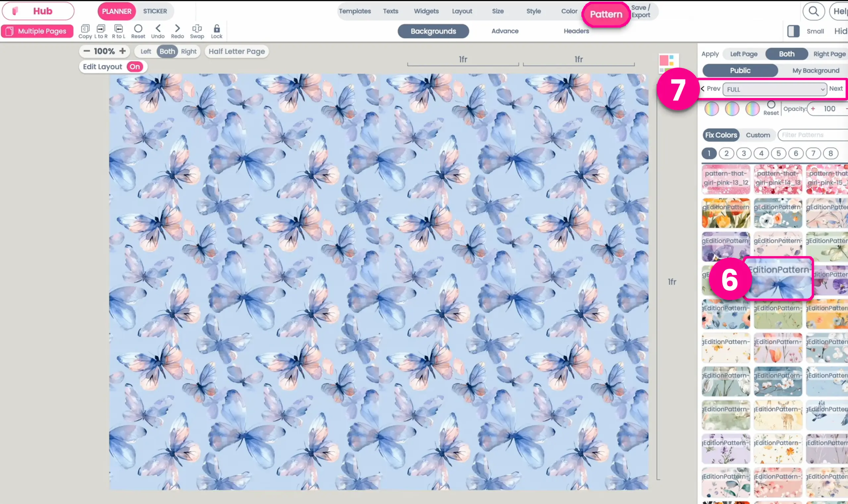The width and height of the screenshot is (848, 504).
Task: Open the Templates menu
Action: coord(354,11)
